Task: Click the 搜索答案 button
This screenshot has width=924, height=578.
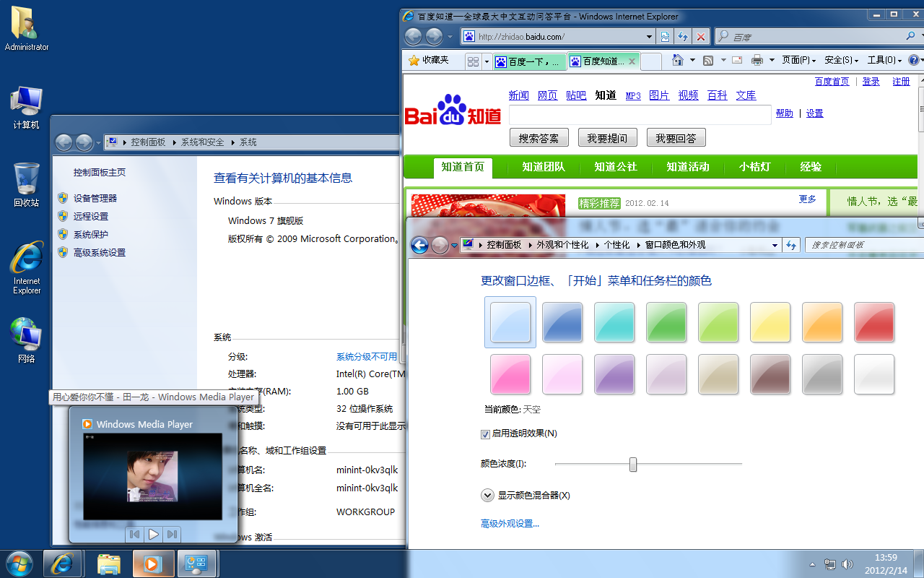Action: (539, 138)
